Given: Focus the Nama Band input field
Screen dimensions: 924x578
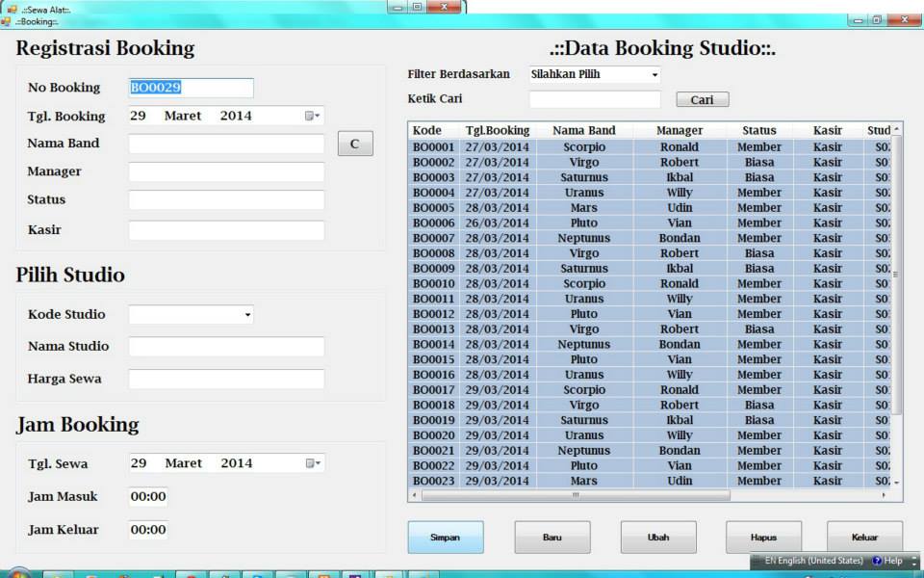Looking at the screenshot, I should [x=226, y=144].
